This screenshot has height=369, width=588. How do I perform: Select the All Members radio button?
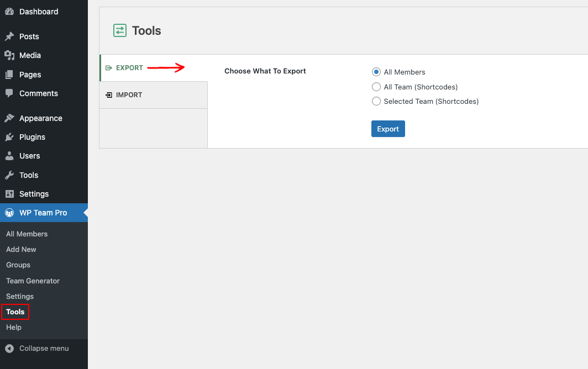point(376,72)
